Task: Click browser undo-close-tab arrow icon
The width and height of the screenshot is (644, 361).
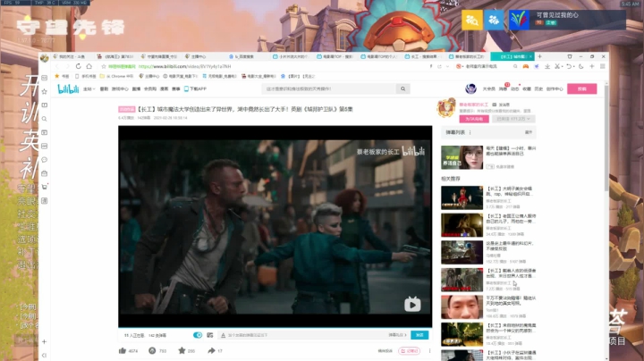Action: pyautogui.click(x=569, y=66)
